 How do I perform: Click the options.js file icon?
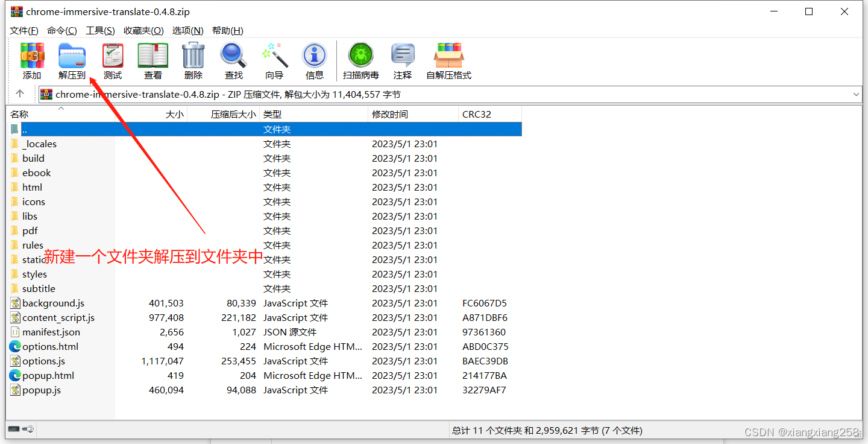tap(15, 361)
